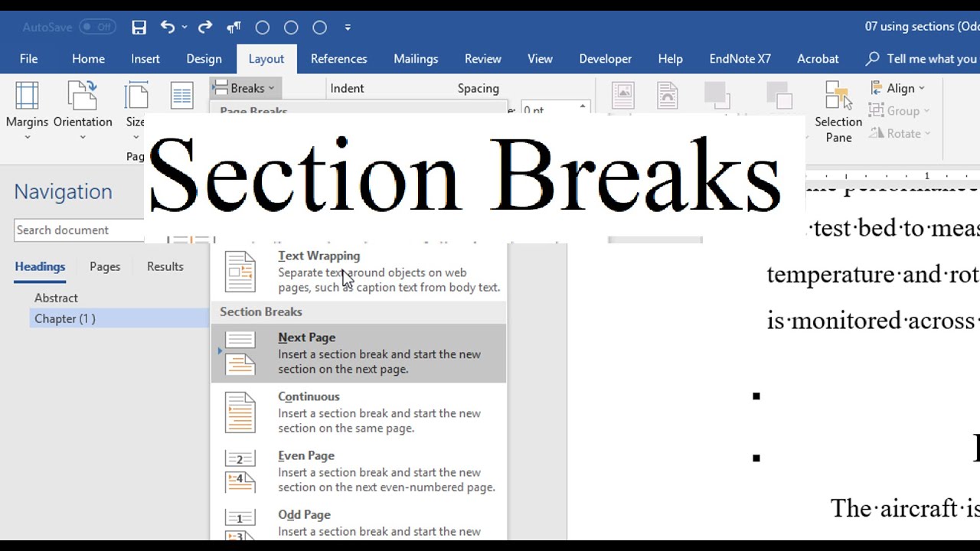This screenshot has width=980, height=551.
Task: Click the Navigation pane title
Action: click(63, 191)
